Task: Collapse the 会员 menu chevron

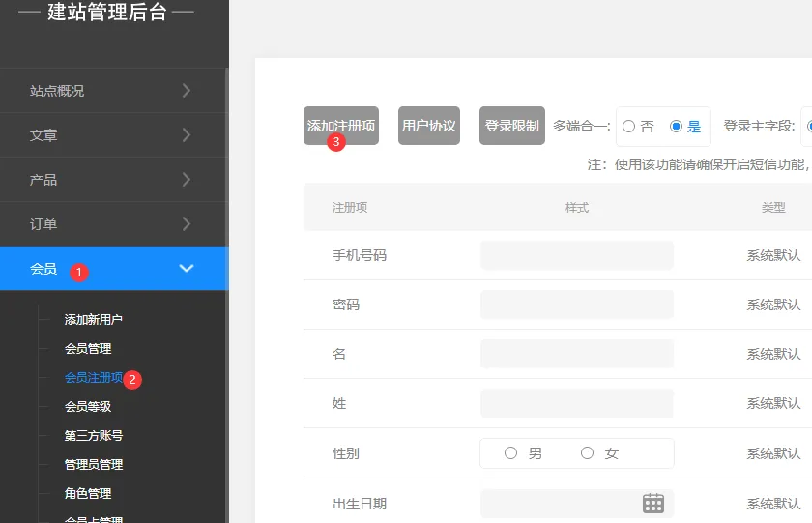Action: coord(187,269)
